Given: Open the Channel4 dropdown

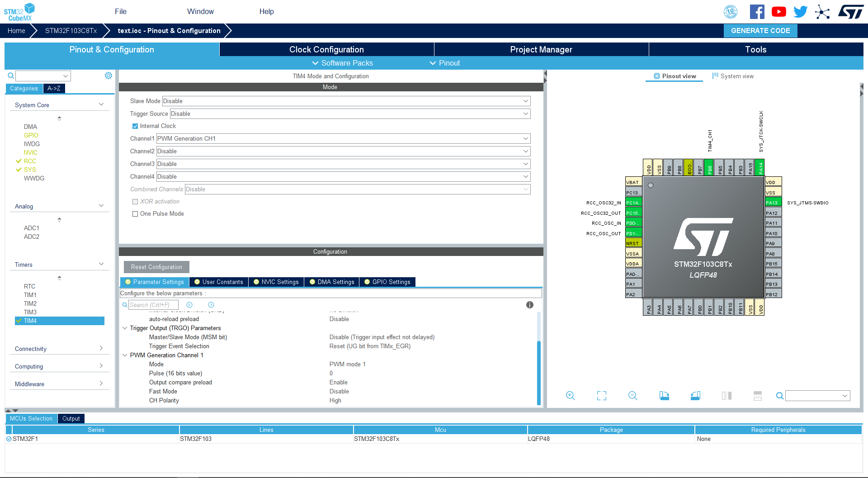Looking at the screenshot, I should point(343,177).
